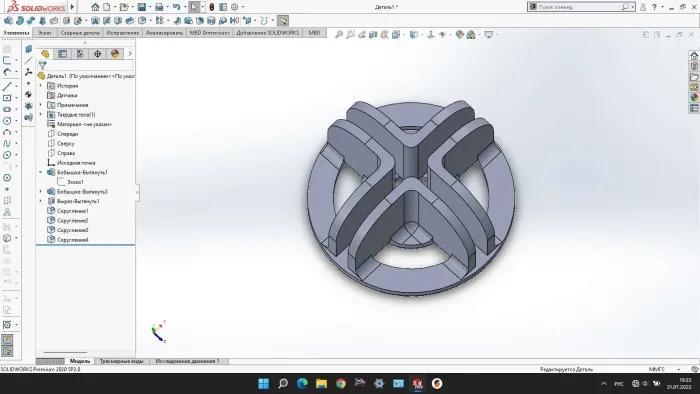Collapse the Бобышка-Вытянуть1 feature node
700x394 pixels.
[41, 172]
